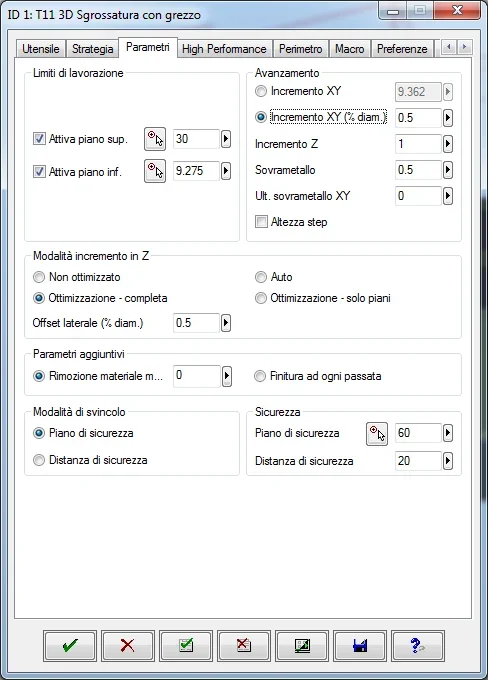Screen dimensions: 488x680
Task: Open the Strategia tab
Action: click(92, 49)
